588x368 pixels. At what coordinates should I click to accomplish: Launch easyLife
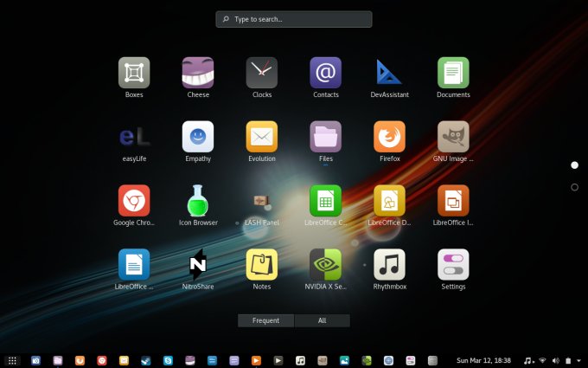pos(134,137)
